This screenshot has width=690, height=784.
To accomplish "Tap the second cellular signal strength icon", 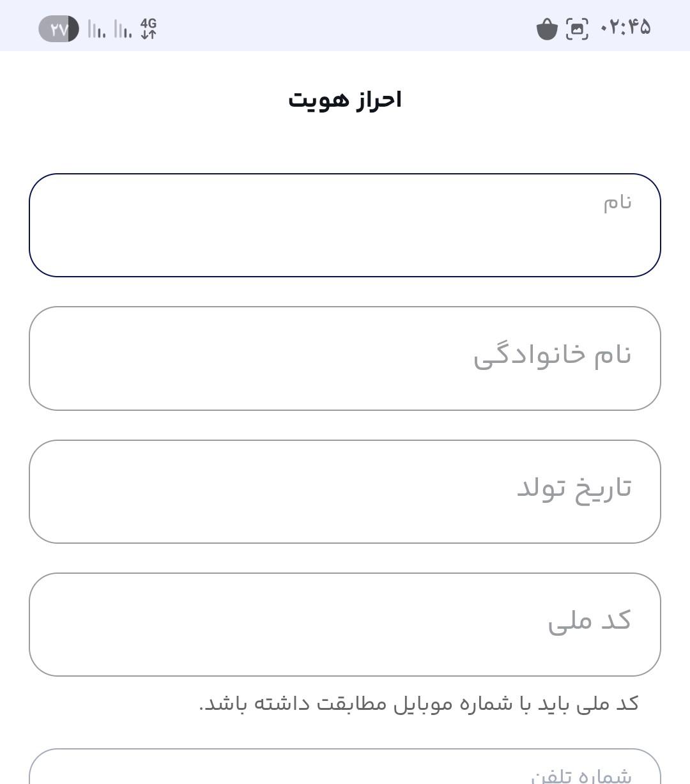I will coord(123,29).
